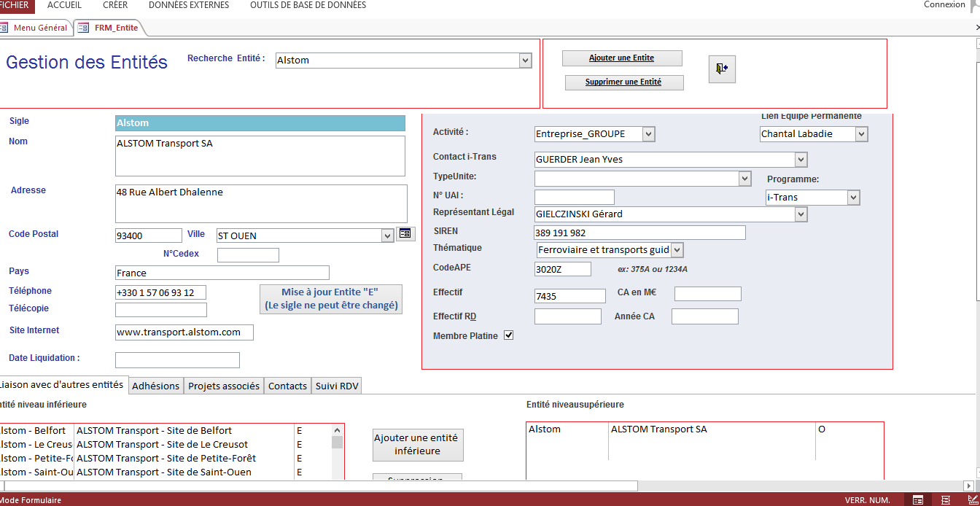Click the CodeAPE field

[563, 269]
